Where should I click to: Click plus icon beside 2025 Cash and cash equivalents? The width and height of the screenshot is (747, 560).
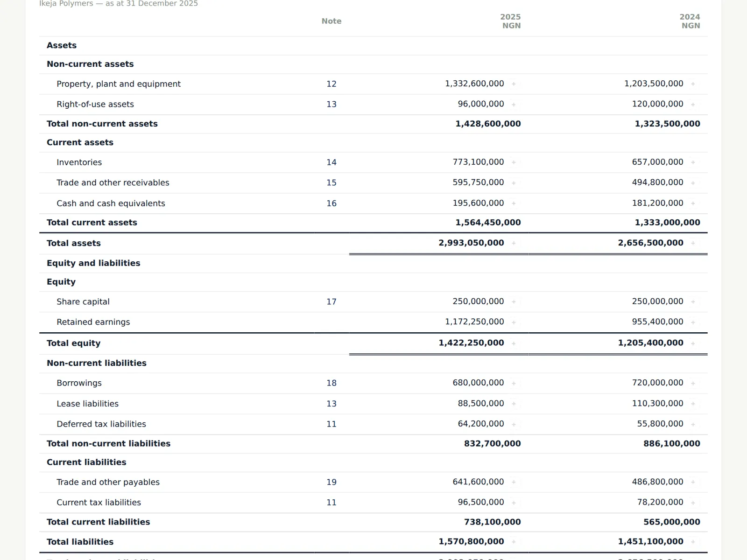click(514, 203)
